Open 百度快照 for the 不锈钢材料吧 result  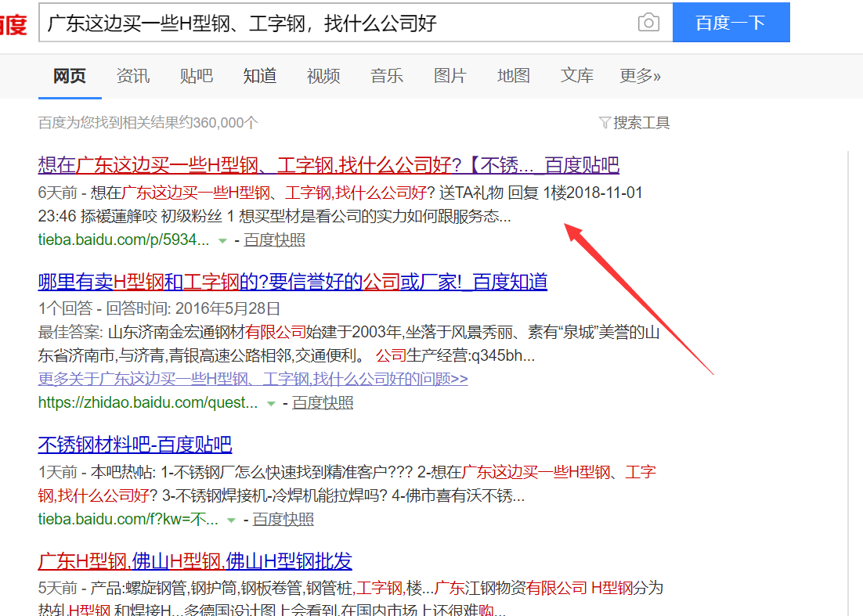coord(283,519)
